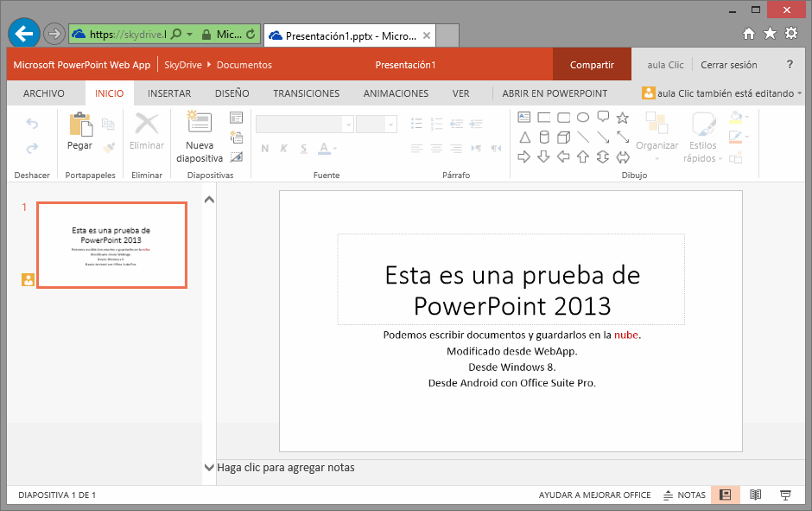Switch to the INSERTAR ribbon tab
This screenshot has height=511, width=812.
click(x=169, y=93)
